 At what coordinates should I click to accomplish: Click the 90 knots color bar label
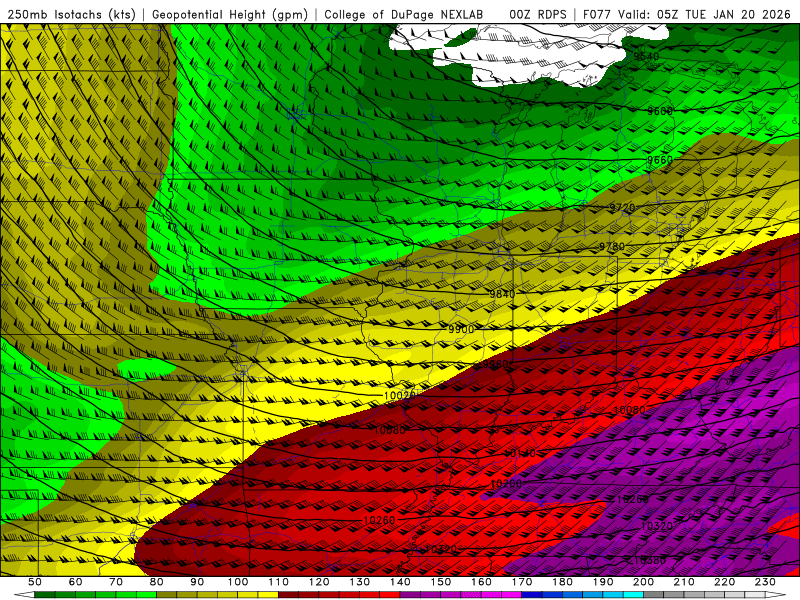197,582
